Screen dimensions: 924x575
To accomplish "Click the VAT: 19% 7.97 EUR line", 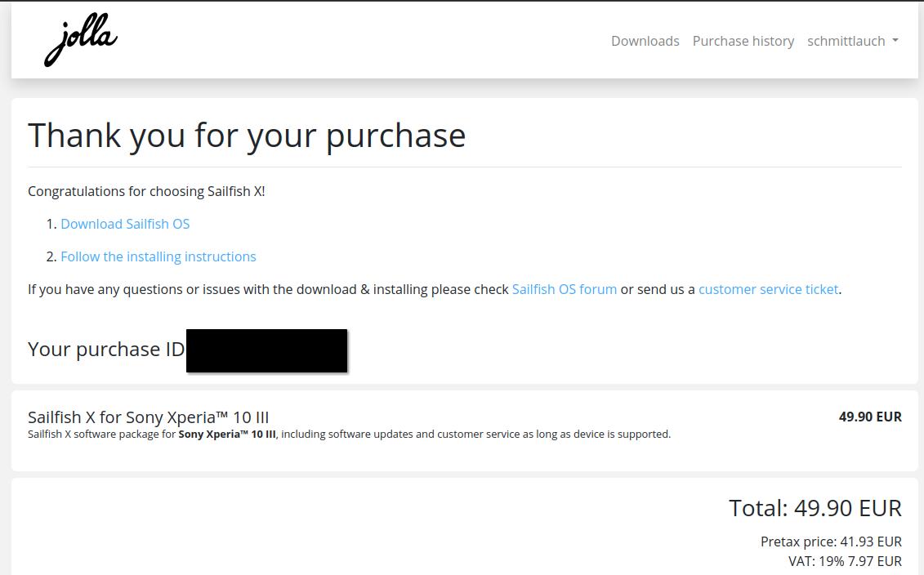I will pos(845,561).
